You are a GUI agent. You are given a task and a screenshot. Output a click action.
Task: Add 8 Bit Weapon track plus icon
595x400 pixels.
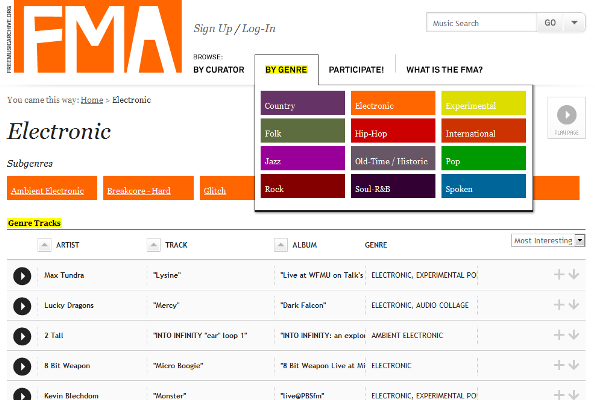click(x=559, y=365)
